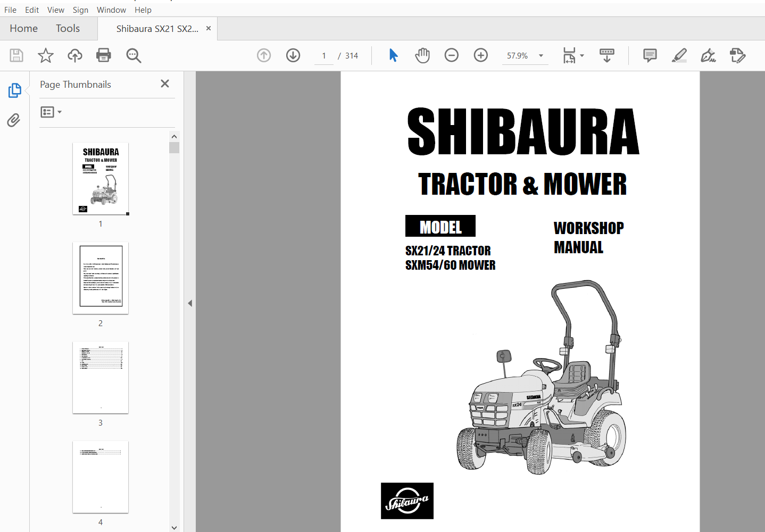The height and width of the screenshot is (532, 765).
Task: Open the View menu
Action: tap(55, 10)
